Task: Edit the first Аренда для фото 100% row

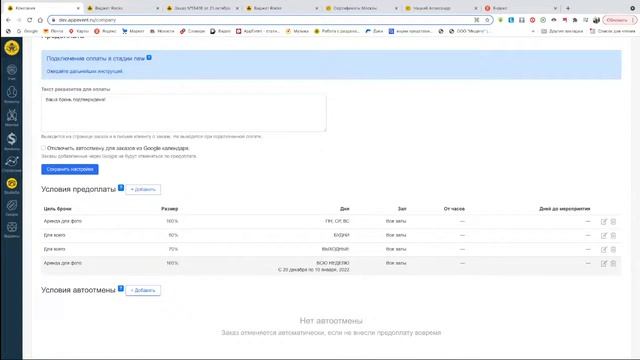Action: (604, 222)
